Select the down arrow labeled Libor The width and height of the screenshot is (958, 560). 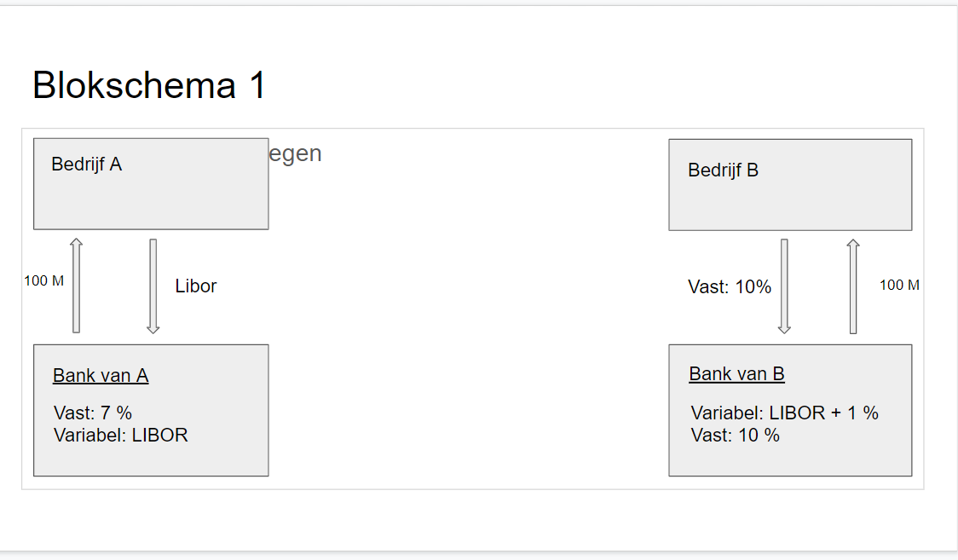point(153,286)
